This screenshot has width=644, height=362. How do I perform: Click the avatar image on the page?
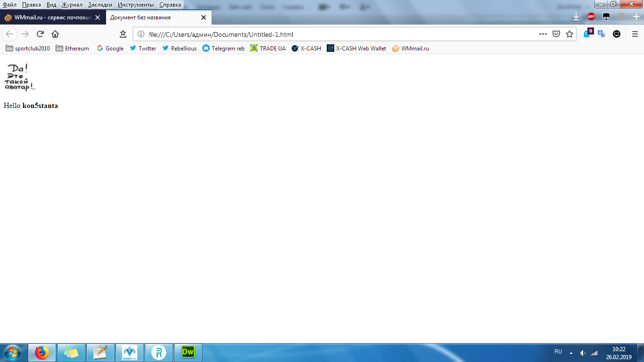(x=20, y=77)
